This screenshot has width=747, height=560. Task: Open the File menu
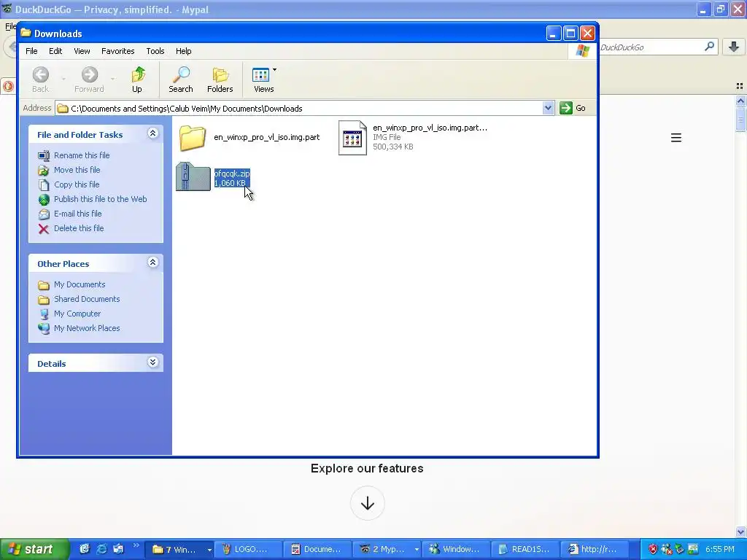tap(31, 51)
